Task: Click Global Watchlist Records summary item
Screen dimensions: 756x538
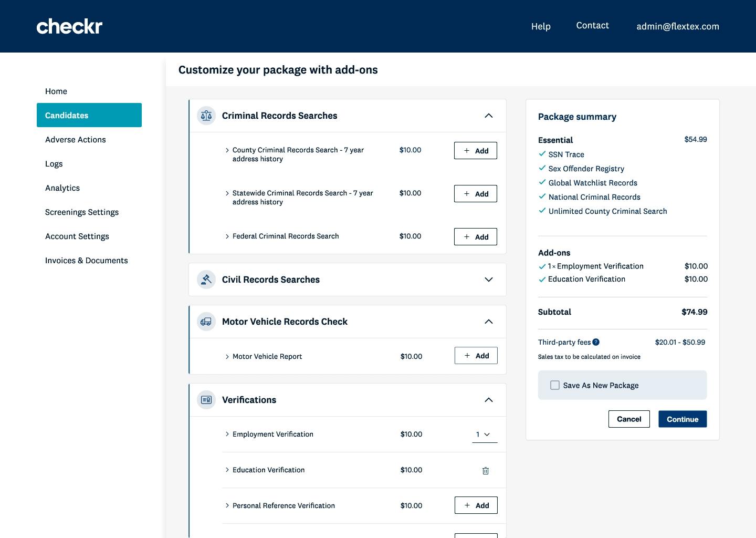Action: click(x=593, y=183)
